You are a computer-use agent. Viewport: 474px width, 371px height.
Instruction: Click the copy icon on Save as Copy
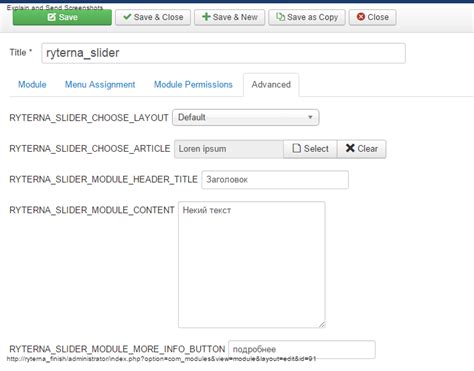(281, 17)
